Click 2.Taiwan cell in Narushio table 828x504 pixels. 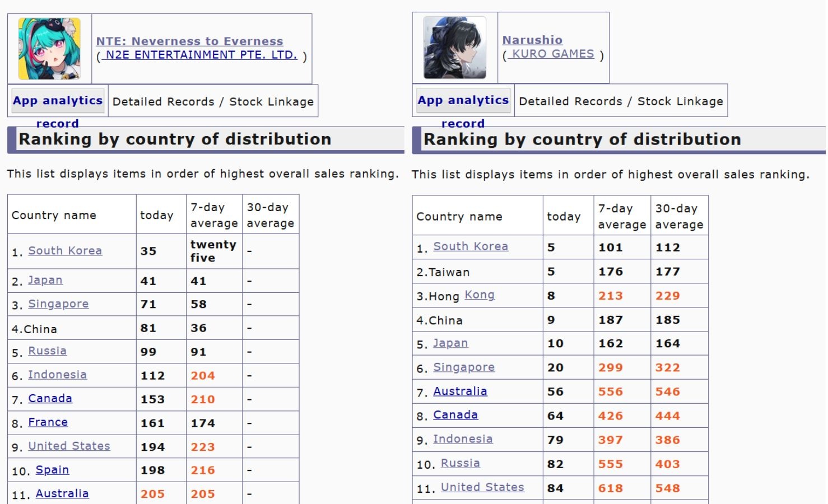[x=477, y=272]
